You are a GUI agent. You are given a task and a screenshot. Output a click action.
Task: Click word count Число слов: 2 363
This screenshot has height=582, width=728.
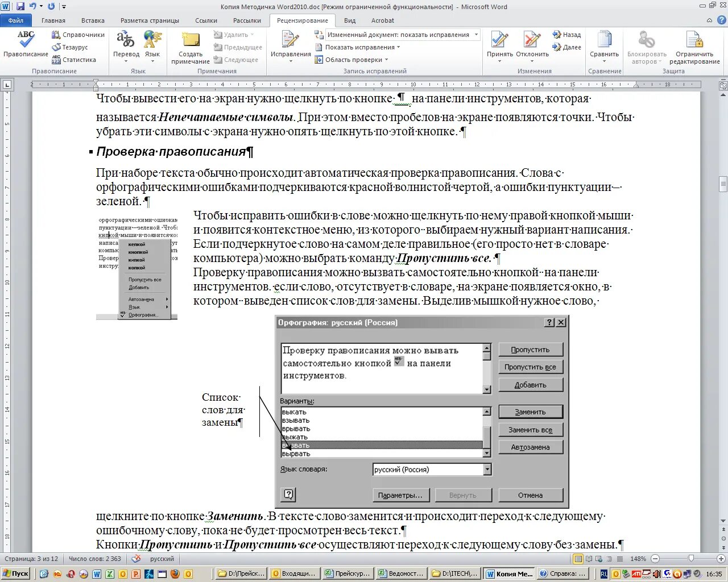[x=95, y=559]
